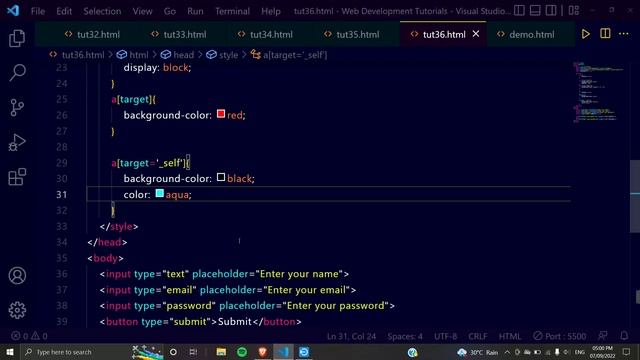The width and height of the screenshot is (640, 360).
Task: Open Run and Debug view
Action: point(17,142)
